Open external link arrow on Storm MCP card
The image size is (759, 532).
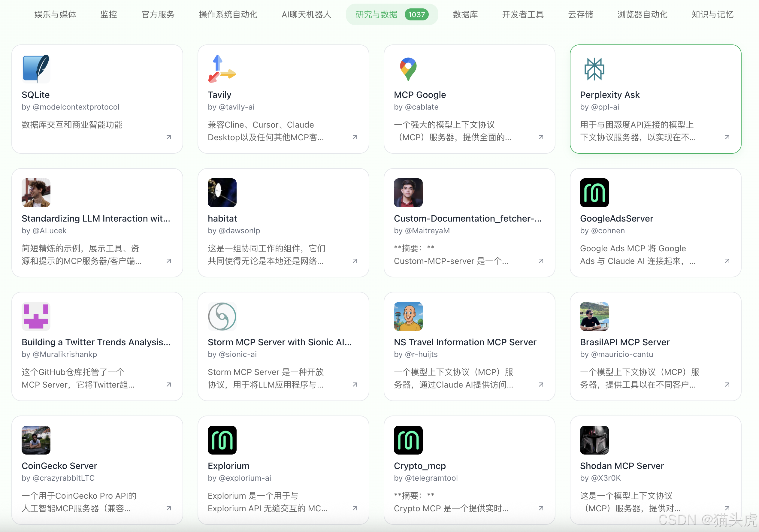click(x=355, y=385)
